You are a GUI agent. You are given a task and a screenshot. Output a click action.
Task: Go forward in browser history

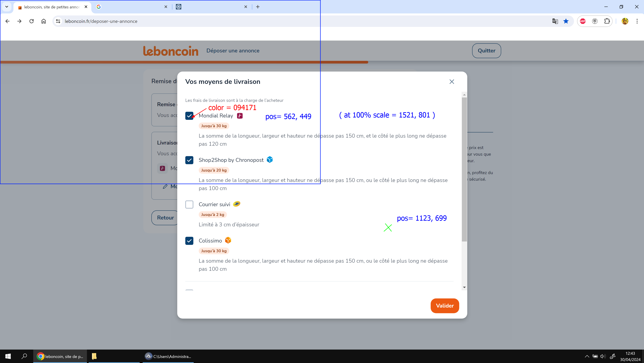(x=19, y=21)
